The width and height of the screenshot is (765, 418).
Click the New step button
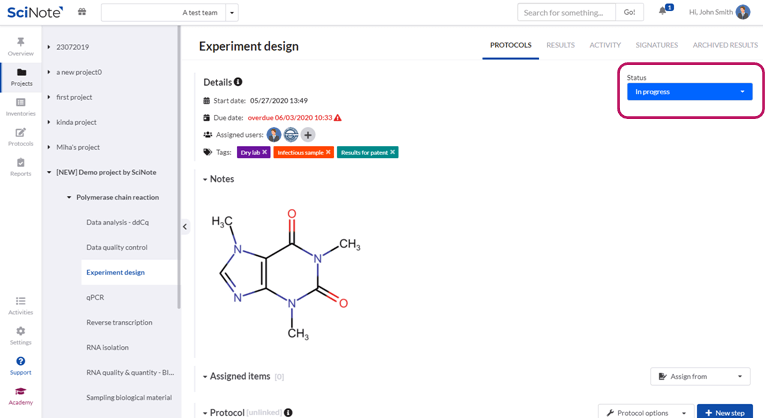tap(724, 412)
